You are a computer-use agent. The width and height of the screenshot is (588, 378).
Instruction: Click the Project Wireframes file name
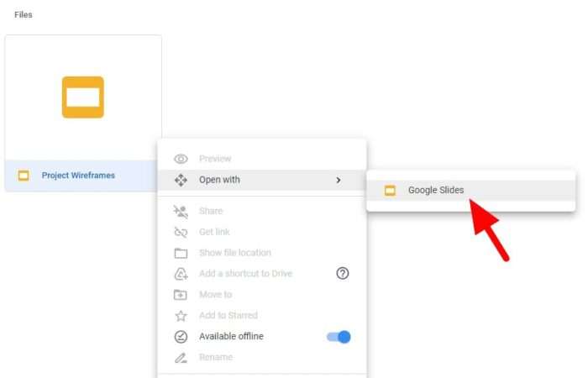pyautogui.click(x=78, y=176)
